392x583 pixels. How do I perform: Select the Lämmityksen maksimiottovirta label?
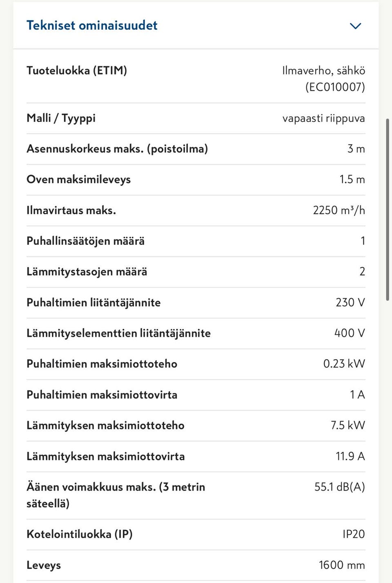pyautogui.click(x=105, y=456)
